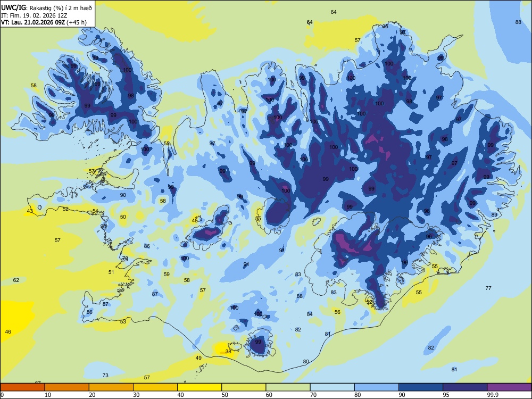The width and height of the screenshot is (532, 399).
Task: Click the humidity value 49 on the map
Action: pos(198,358)
